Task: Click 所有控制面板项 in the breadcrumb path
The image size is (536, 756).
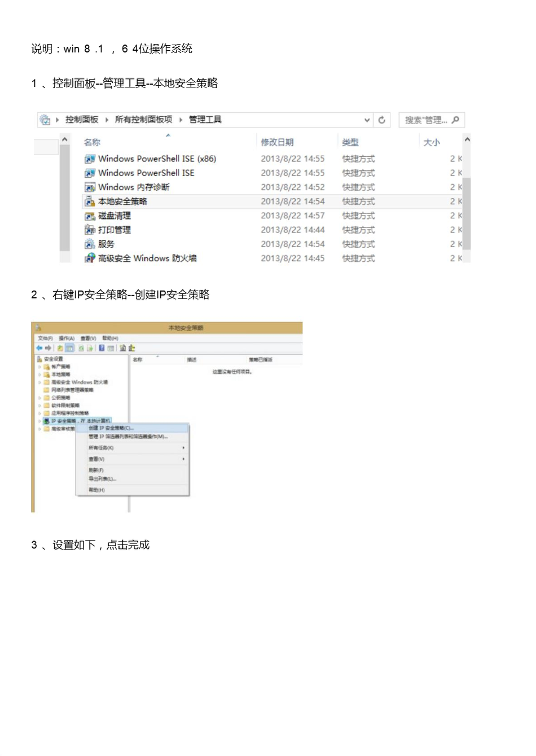Action: click(143, 120)
